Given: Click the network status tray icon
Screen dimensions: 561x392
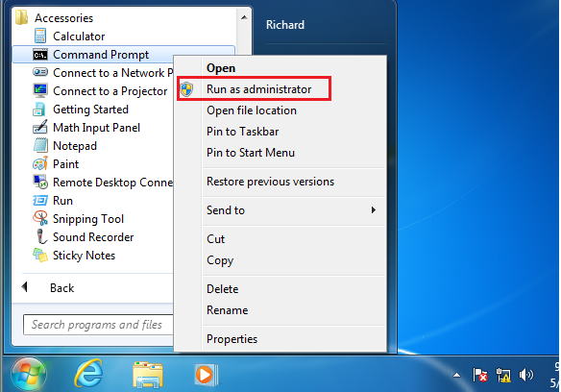Looking at the screenshot, I should pyautogui.click(x=503, y=375).
